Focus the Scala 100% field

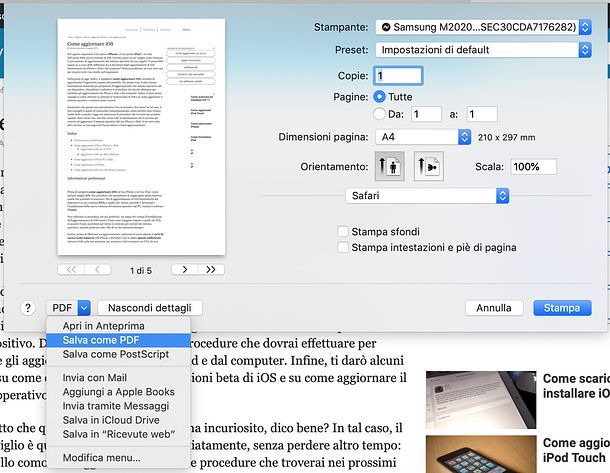[533, 166]
